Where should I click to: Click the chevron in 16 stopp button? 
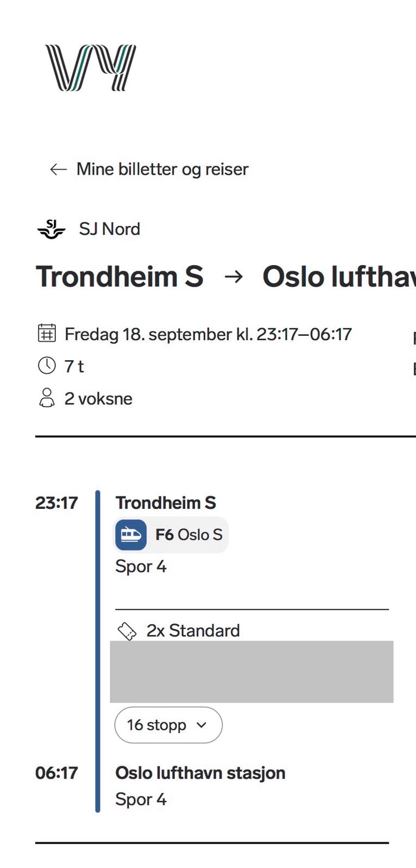201,725
